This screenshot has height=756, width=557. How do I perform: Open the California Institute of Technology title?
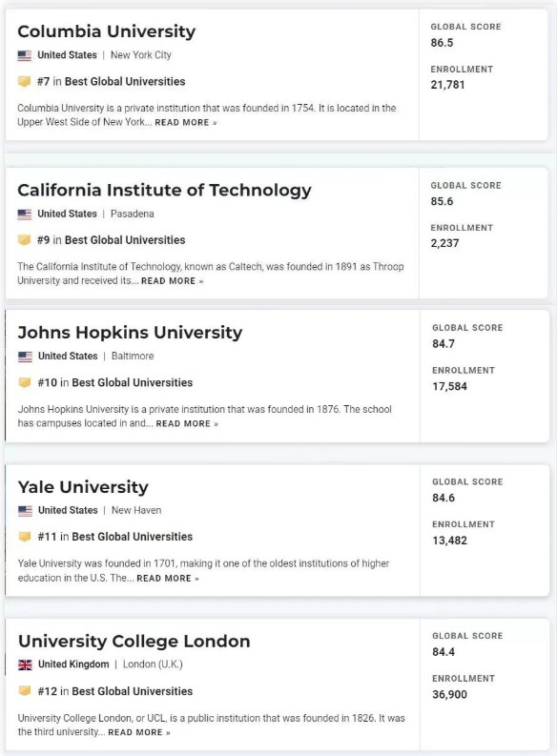(164, 190)
